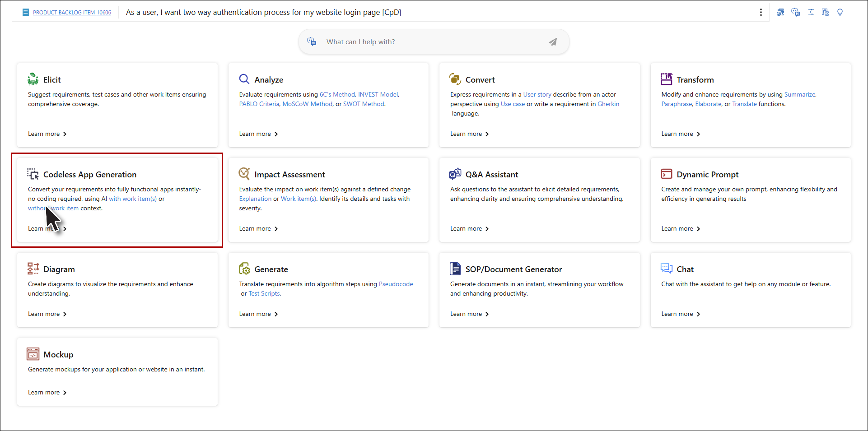
Task: Click the send paper-plane icon in search box
Action: [553, 42]
